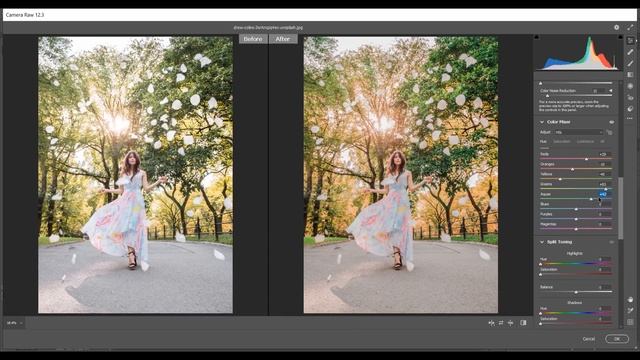The image size is (640, 360).
Task: Open the more image settings ellipsis
Action: pyautogui.click(x=630, y=118)
